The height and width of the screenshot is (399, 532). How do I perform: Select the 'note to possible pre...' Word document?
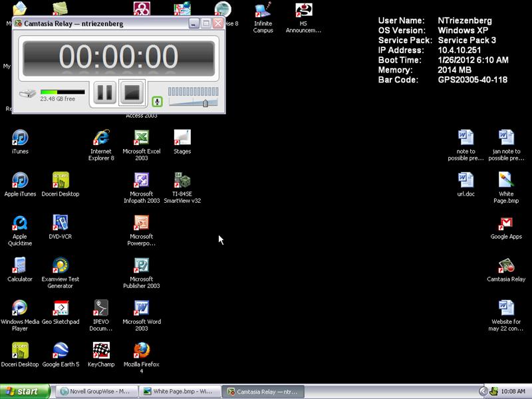[x=465, y=145]
